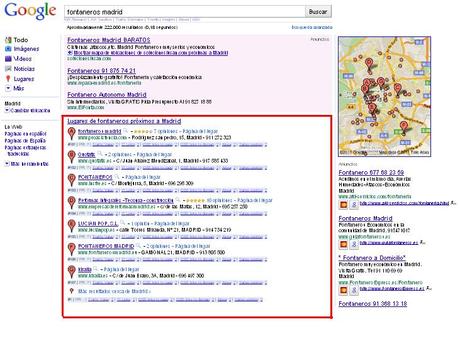Open sidebar ad 'Fontanero 677 68 23 59'
Image resolution: width=460 pixels, height=361 pixels.
point(371,173)
